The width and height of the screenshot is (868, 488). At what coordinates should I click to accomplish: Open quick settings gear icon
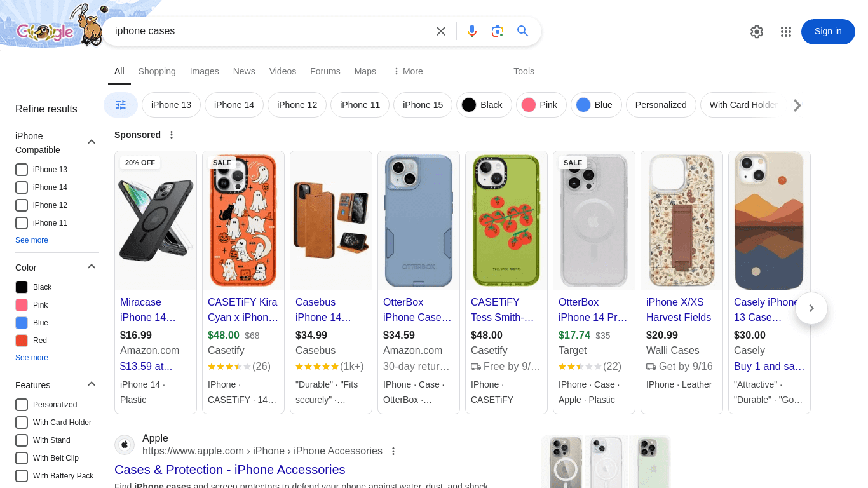click(756, 32)
